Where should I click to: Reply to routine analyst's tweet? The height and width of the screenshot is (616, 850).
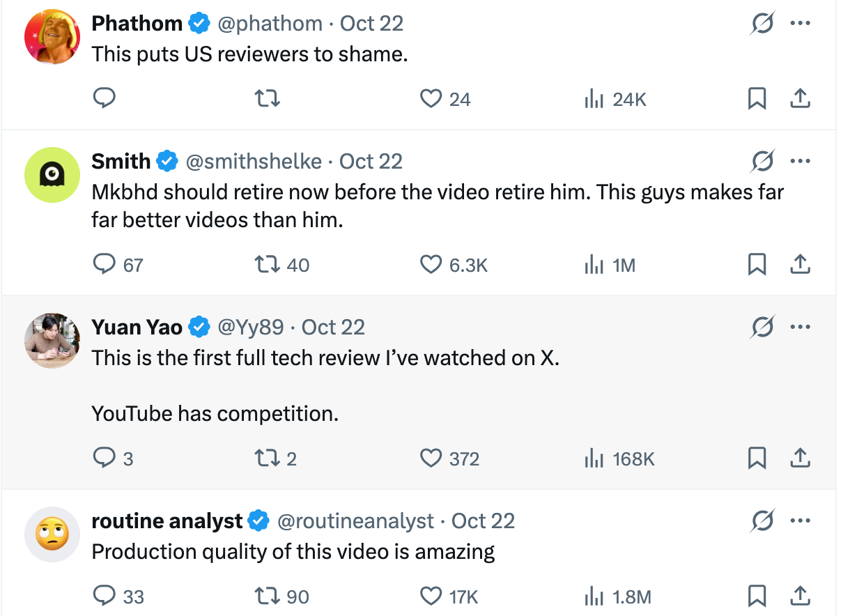click(118, 596)
